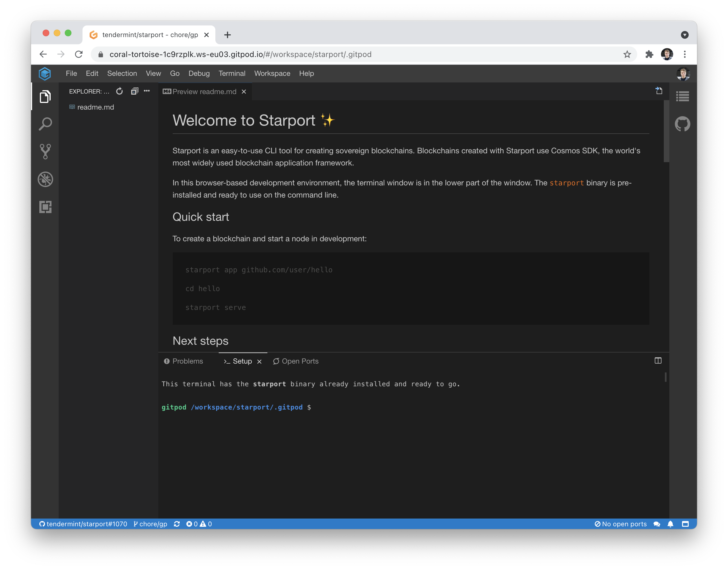Open readme.md in the file explorer
This screenshot has width=728, height=570.
tap(95, 107)
